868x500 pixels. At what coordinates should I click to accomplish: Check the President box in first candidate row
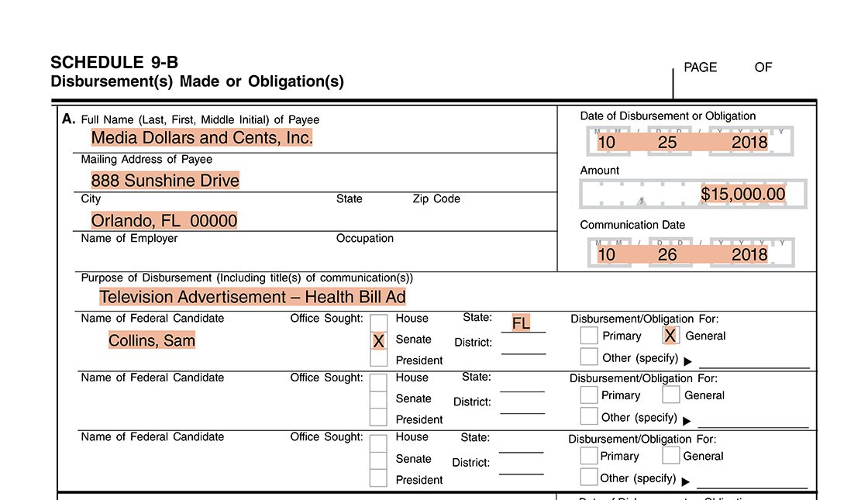click(378, 359)
